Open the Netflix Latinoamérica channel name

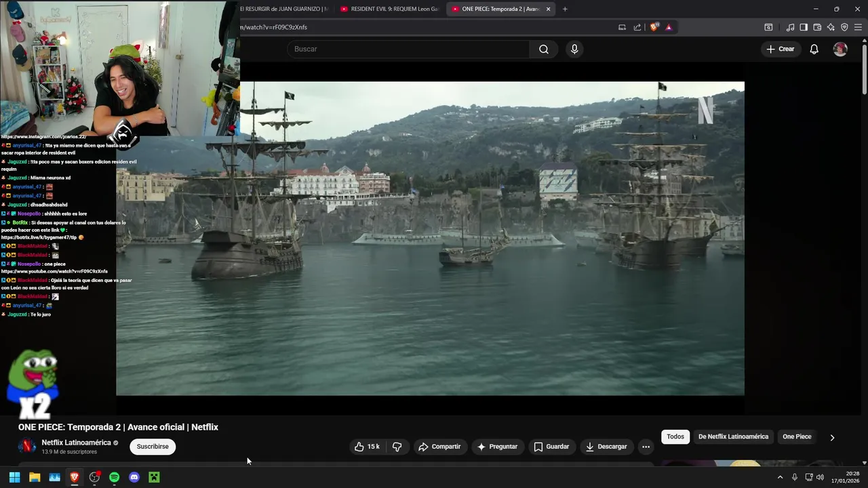[76, 443]
